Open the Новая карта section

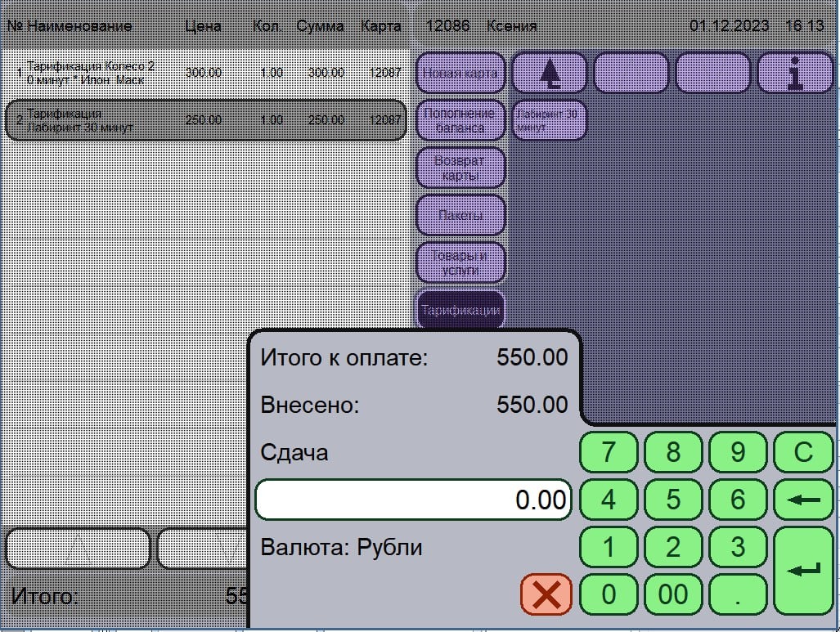click(460, 73)
